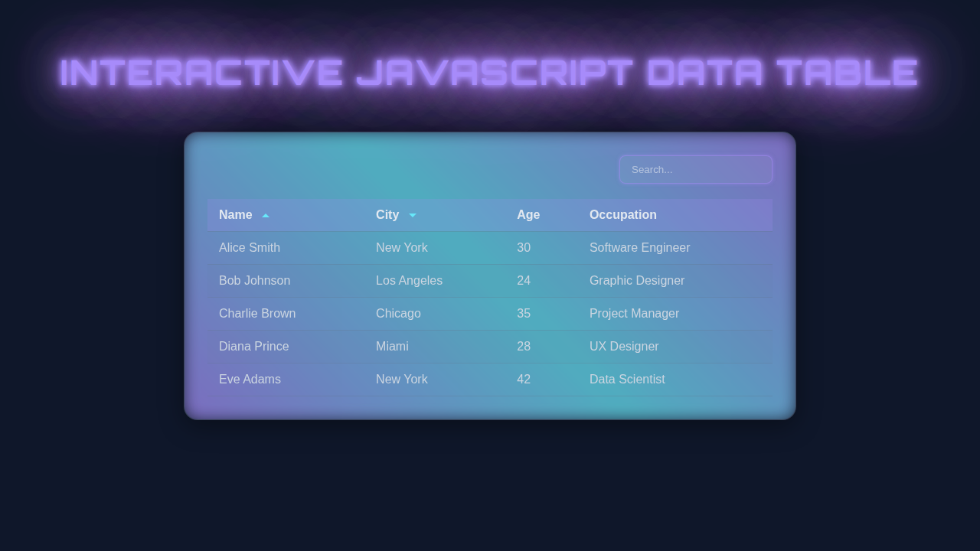980x551 pixels.
Task: Click the City column sort arrow
Action: point(413,215)
